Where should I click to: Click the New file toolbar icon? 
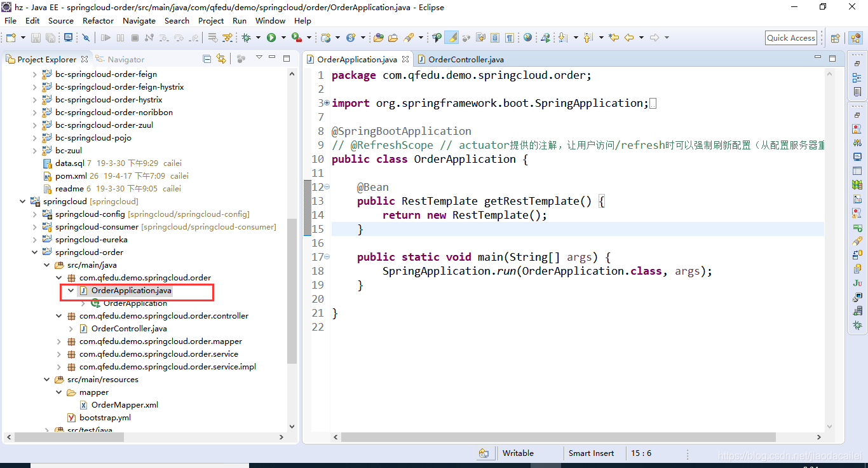coord(11,38)
